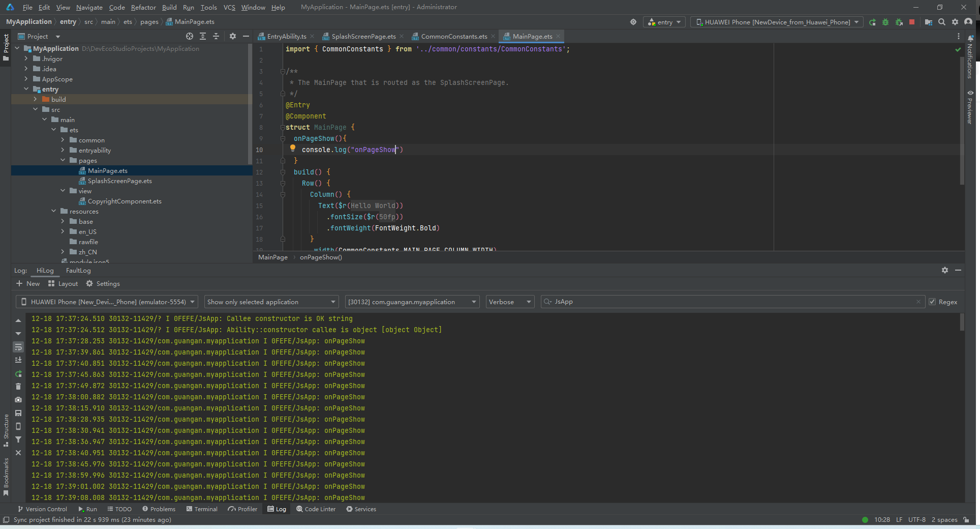Open the Verbose log level dropdown
Image resolution: width=980 pixels, height=529 pixels.
pyautogui.click(x=510, y=302)
